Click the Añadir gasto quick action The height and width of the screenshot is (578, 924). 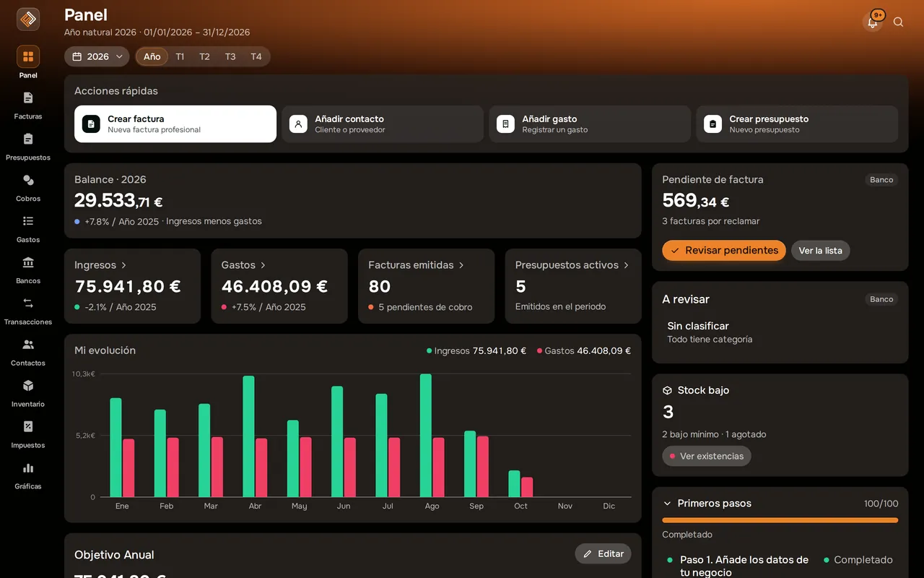coord(590,124)
